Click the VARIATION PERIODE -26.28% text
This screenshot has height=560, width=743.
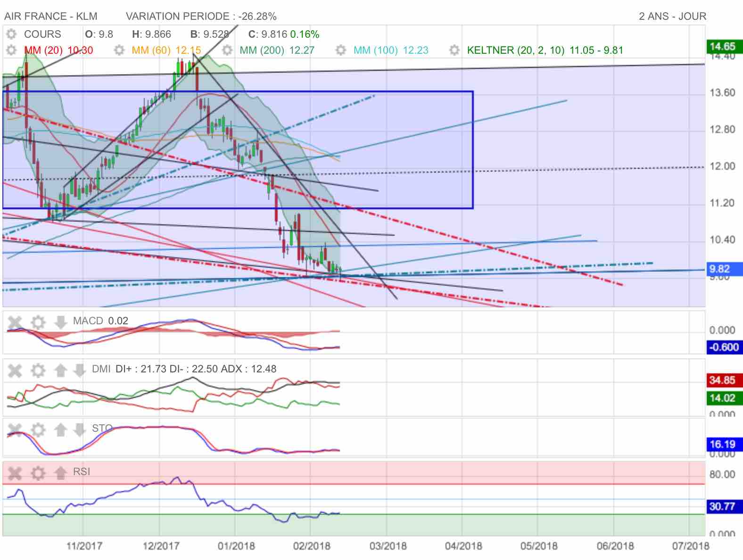tap(201, 16)
